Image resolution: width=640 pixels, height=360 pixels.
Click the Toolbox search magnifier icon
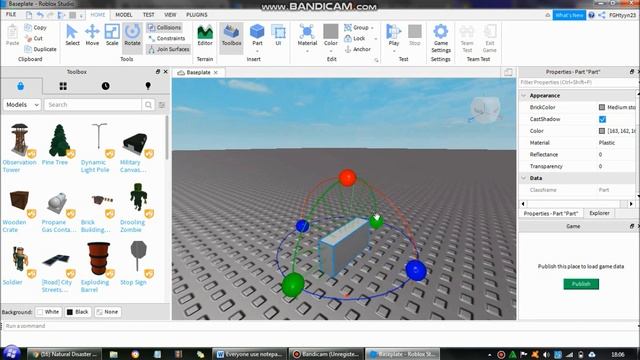pyautogui.click(x=148, y=105)
